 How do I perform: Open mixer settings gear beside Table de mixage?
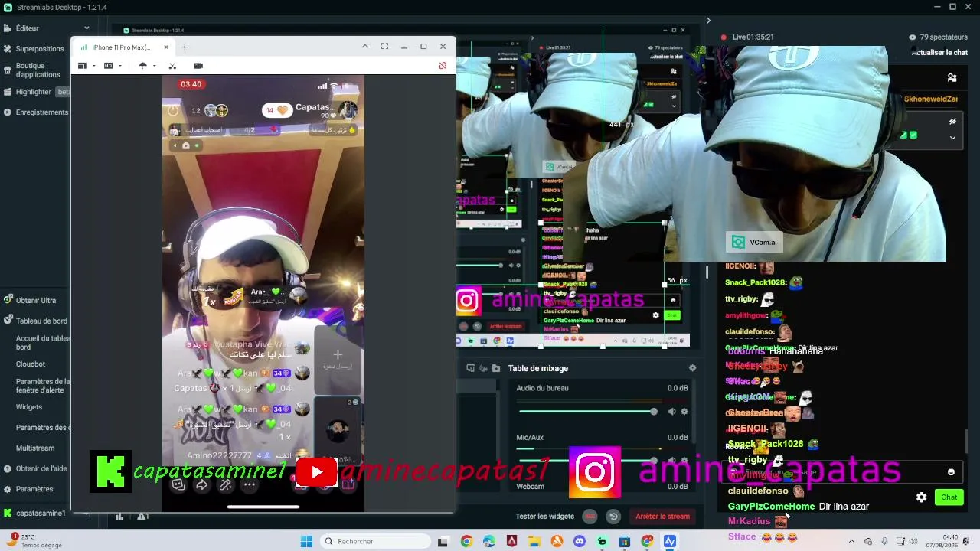[692, 368]
